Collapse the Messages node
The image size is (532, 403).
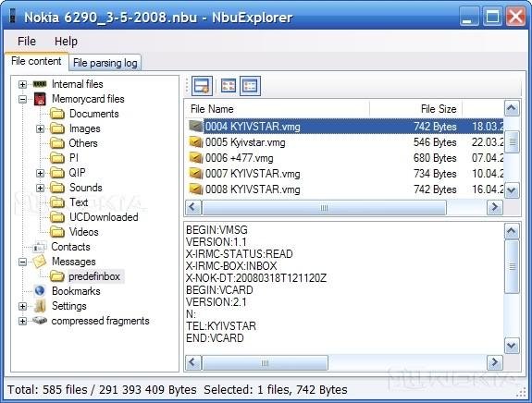(x=22, y=262)
